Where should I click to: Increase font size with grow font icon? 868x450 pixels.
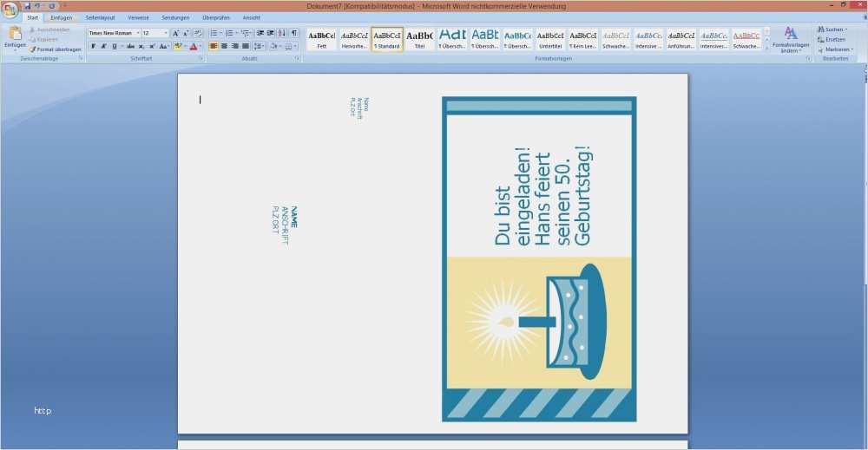pyautogui.click(x=176, y=33)
